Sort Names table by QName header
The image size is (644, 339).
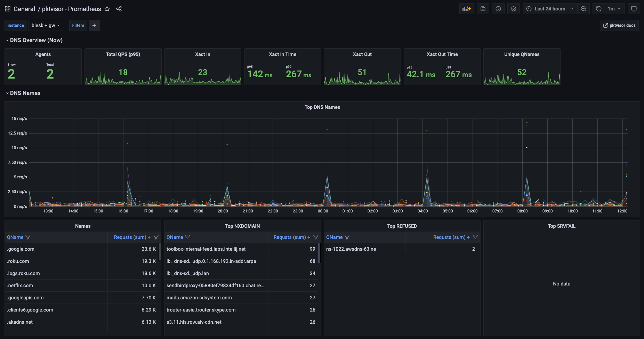[x=15, y=237]
